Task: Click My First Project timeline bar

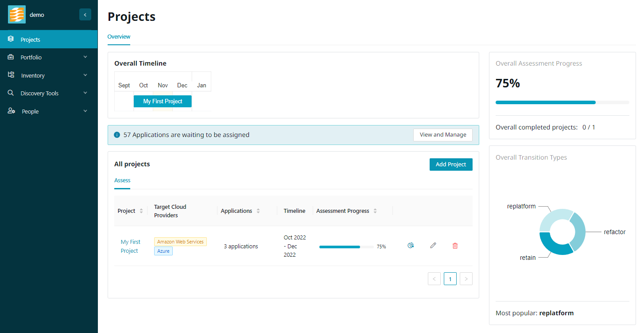Action: 163,102
